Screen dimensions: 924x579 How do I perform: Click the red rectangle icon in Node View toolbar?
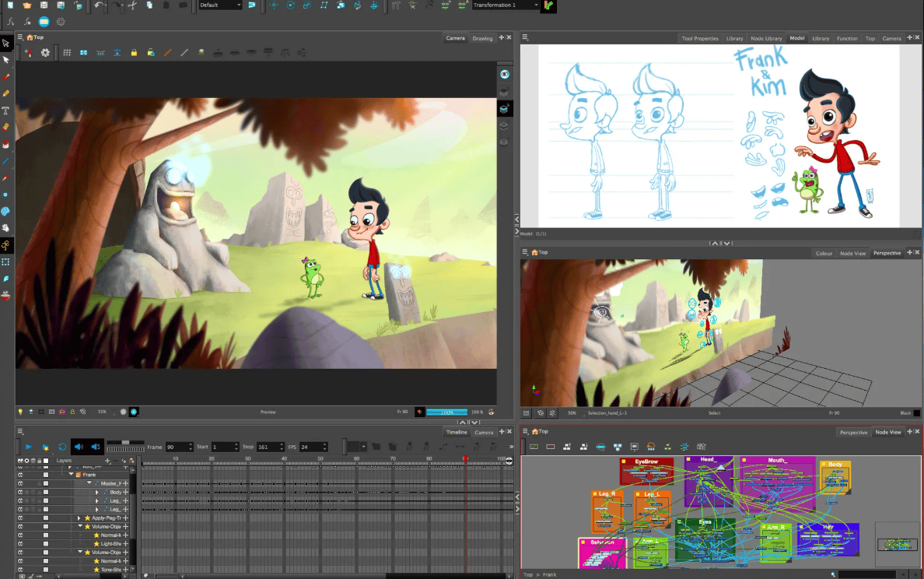click(x=551, y=447)
